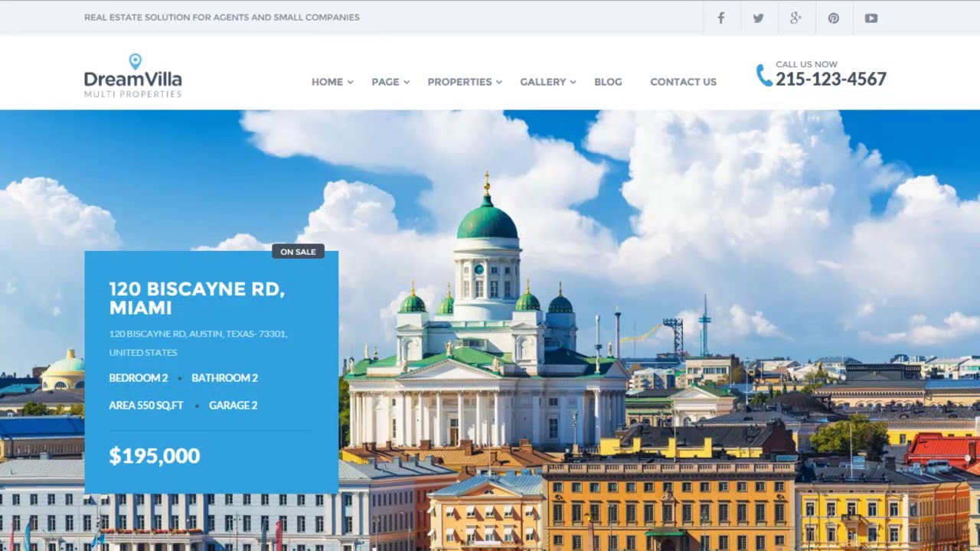980x551 pixels.
Task: Click the blue phone icon
Action: [764, 75]
